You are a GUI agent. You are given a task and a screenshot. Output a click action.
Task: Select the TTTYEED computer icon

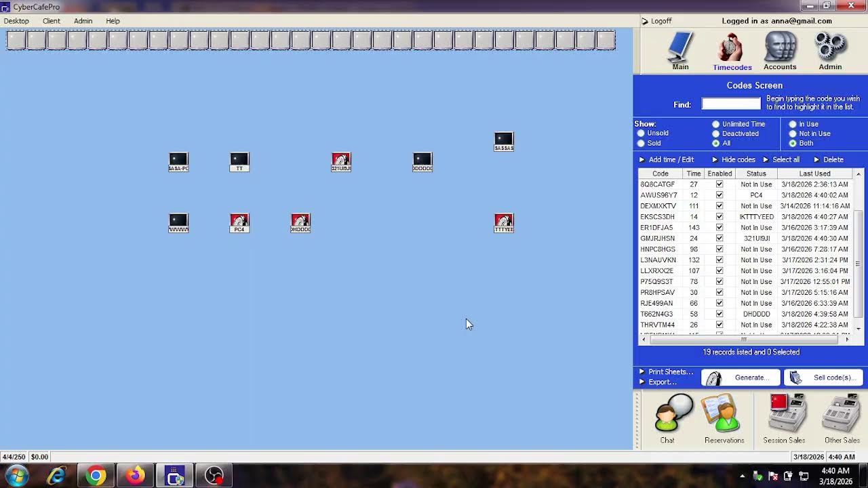[504, 223]
